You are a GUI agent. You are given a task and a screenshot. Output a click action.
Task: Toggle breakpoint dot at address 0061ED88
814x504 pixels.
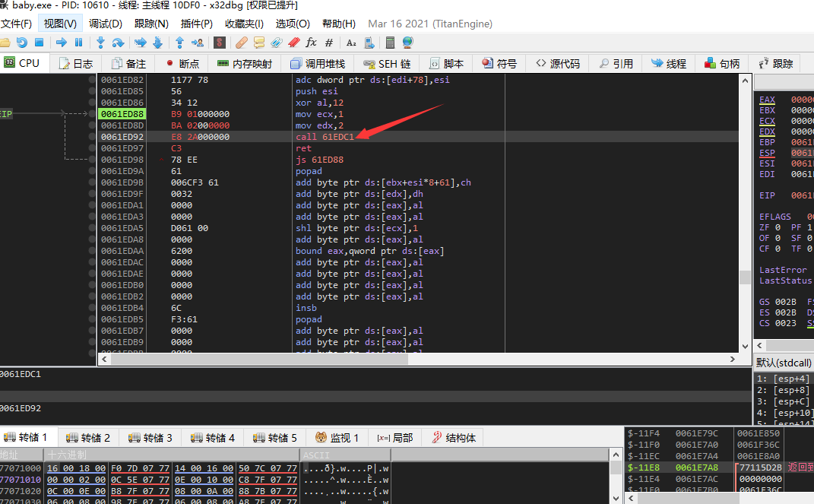tap(92, 114)
